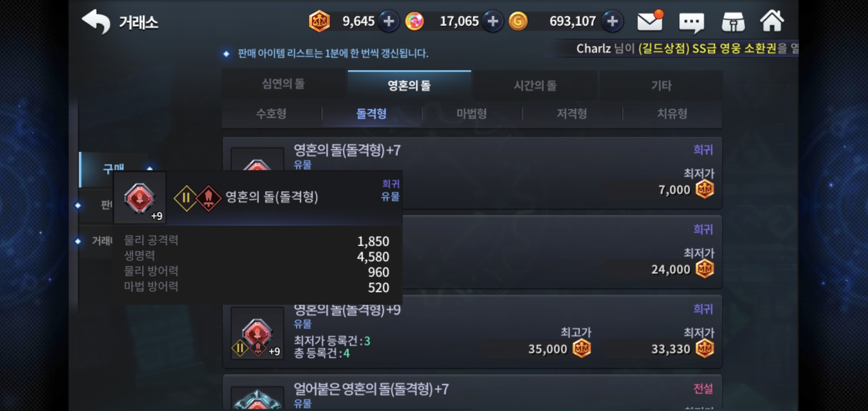The height and width of the screenshot is (411, 868).
Task: Open the shop storefront icon
Action: pos(733,22)
